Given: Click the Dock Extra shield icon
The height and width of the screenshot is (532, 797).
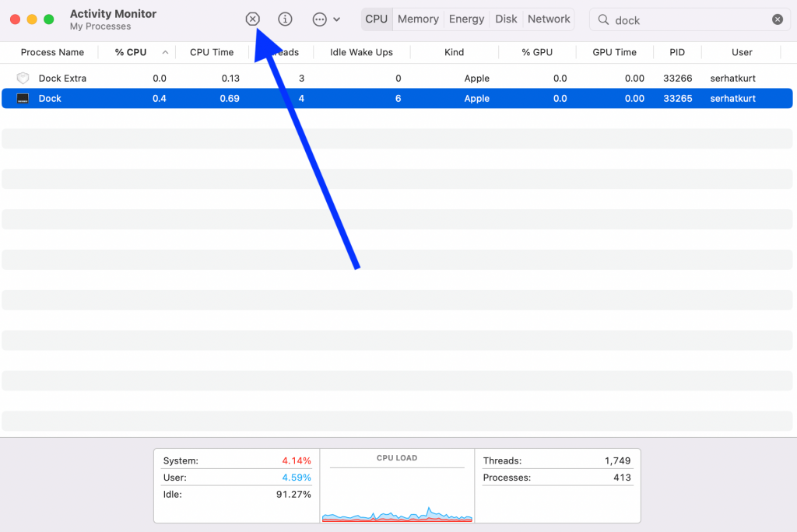Looking at the screenshot, I should (23, 78).
